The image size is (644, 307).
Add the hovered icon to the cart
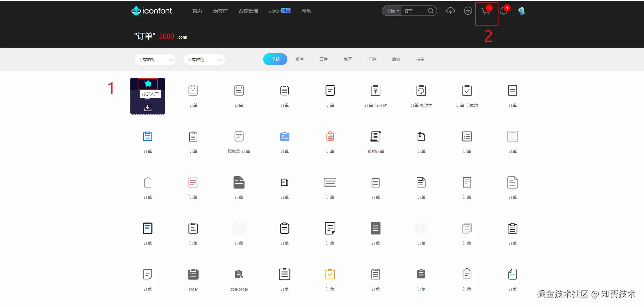click(148, 84)
